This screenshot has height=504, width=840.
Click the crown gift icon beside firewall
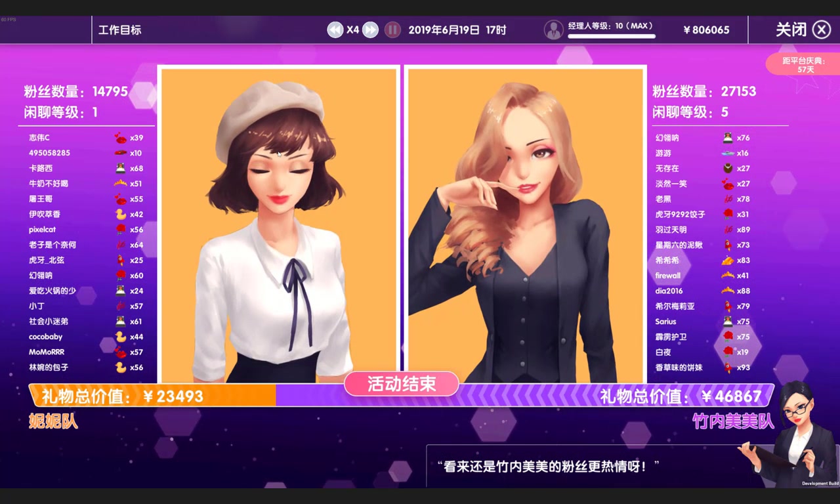pyautogui.click(x=727, y=276)
